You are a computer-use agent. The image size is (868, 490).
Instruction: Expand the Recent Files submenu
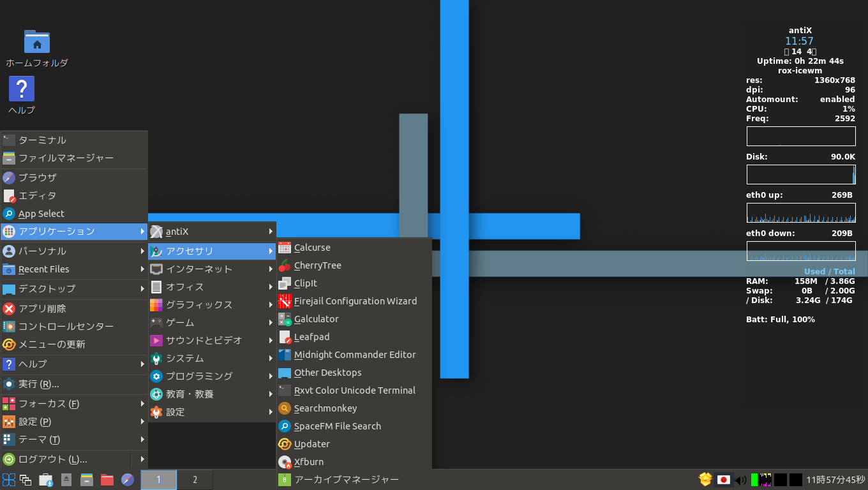pos(74,269)
